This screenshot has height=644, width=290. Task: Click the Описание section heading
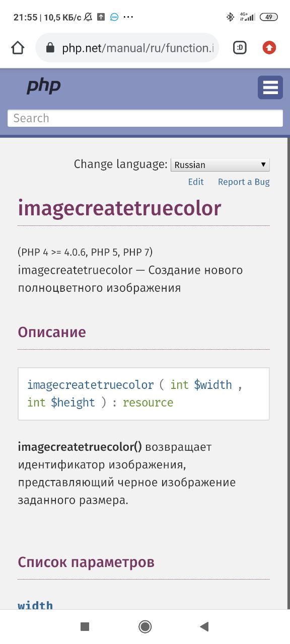pos(52,332)
